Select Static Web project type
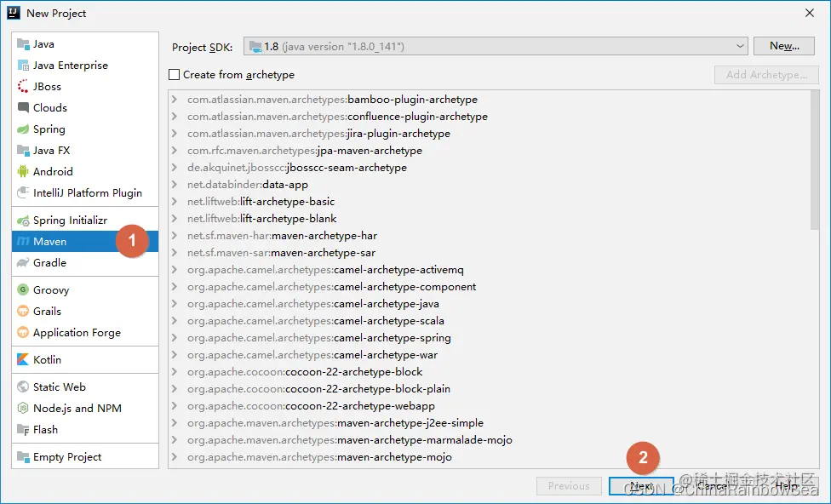 pyautogui.click(x=85, y=387)
